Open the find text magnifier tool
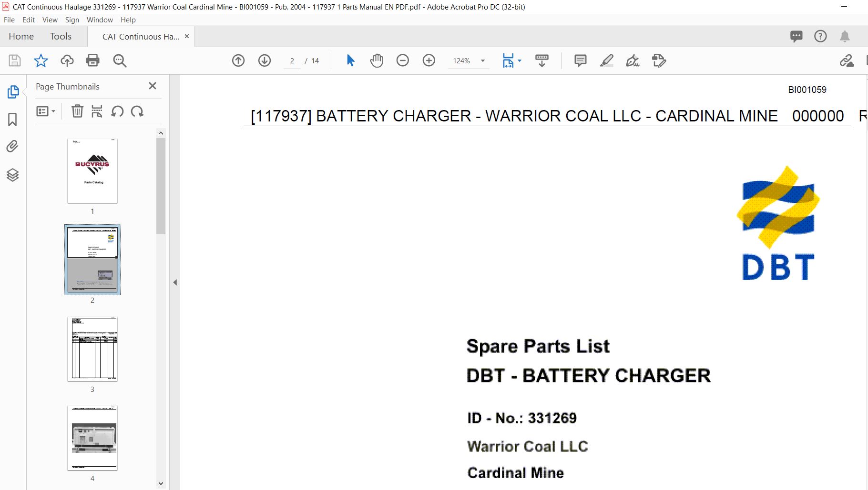This screenshot has width=868, height=490. click(x=120, y=60)
